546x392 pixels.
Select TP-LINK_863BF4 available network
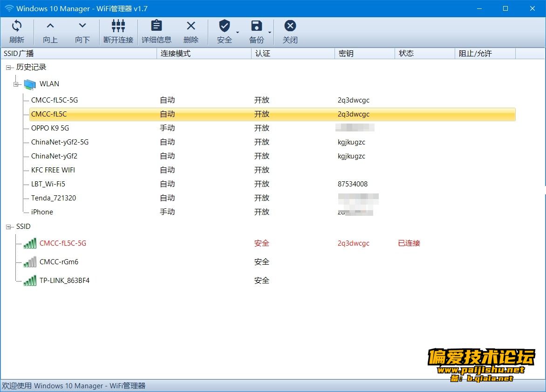(64, 281)
